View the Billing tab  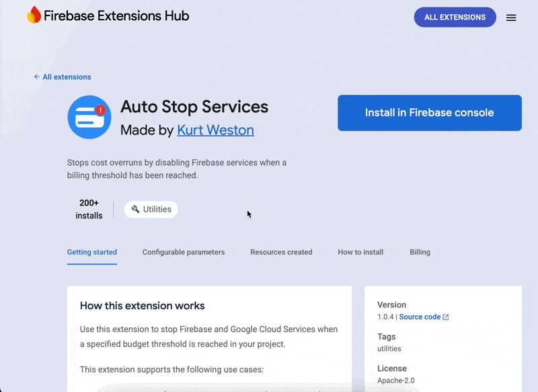click(420, 252)
